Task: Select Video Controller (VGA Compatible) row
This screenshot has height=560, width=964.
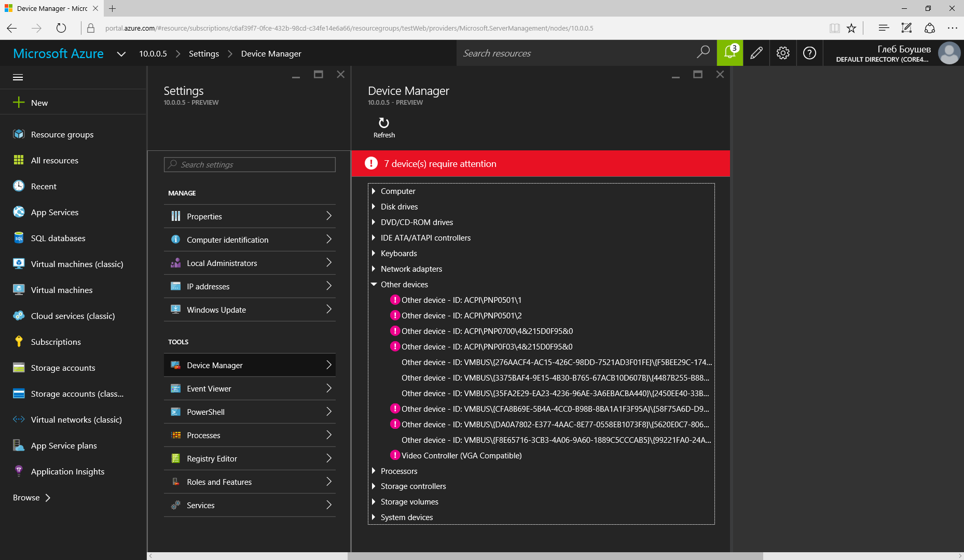Action: (x=461, y=455)
